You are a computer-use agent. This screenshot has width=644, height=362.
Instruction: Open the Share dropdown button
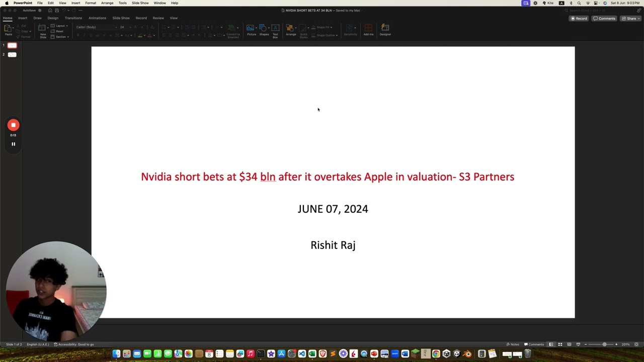pos(631,19)
